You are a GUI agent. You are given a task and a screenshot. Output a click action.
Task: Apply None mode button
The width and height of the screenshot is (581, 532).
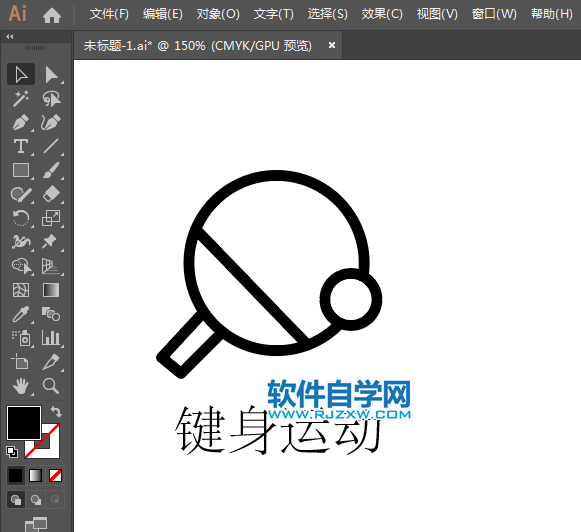[x=56, y=475]
